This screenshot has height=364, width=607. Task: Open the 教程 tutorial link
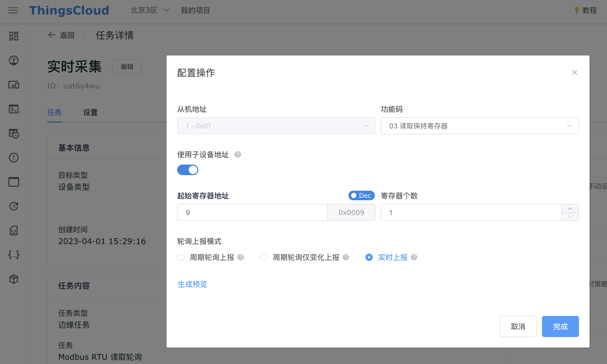tap(589, 10)
